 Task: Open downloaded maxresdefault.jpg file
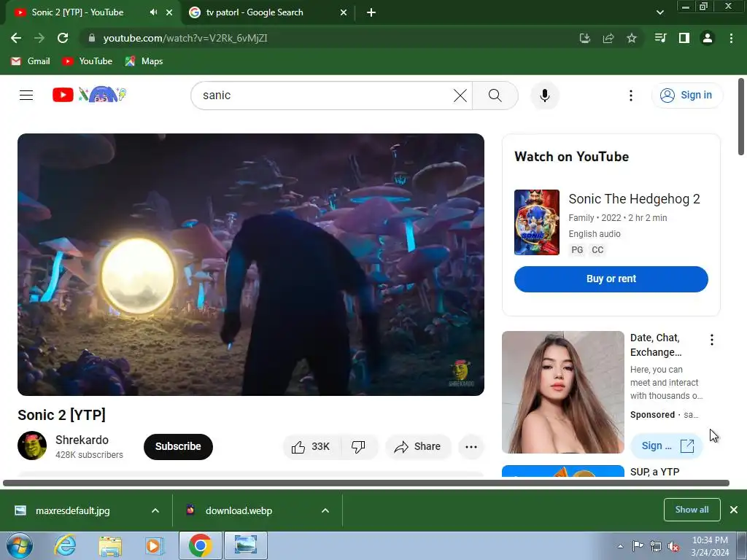pos(72,510)
